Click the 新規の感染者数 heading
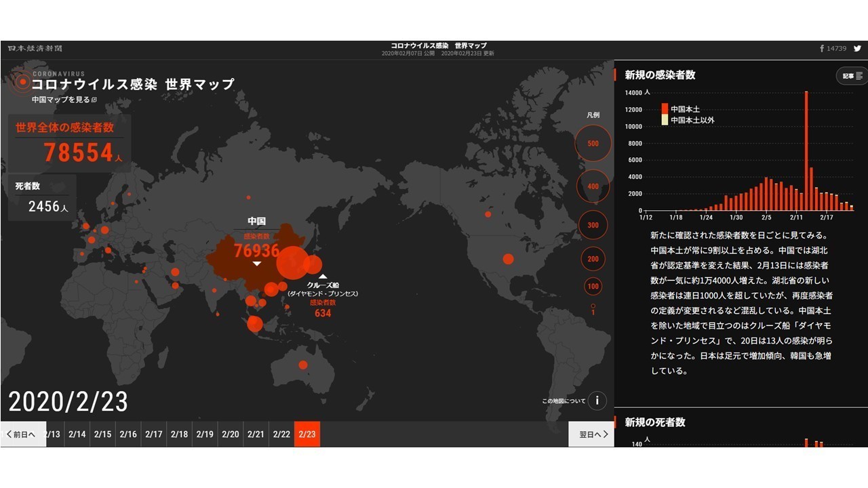Image resolution: width=868 pixels, height=488 pixels. (660, 75)
